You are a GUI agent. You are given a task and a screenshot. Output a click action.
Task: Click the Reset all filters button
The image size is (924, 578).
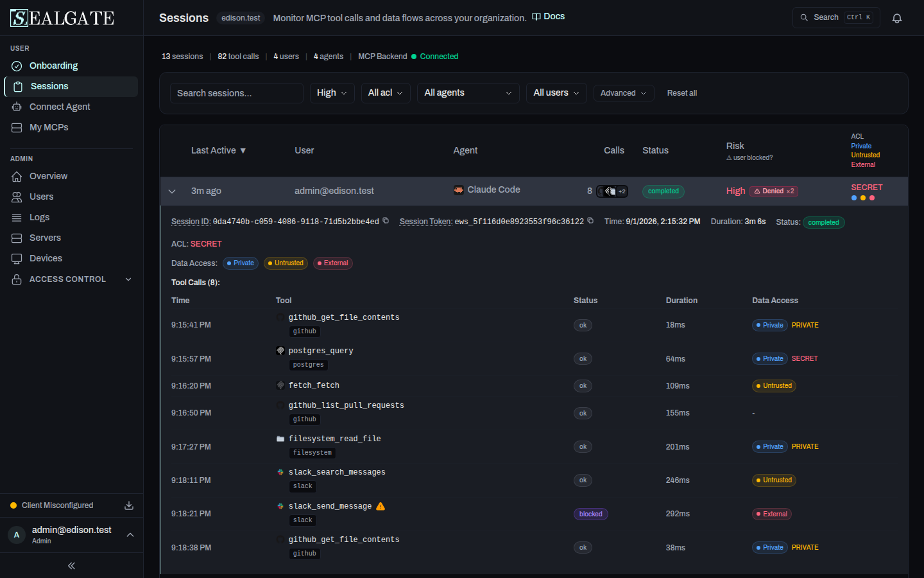click(682, 93)
